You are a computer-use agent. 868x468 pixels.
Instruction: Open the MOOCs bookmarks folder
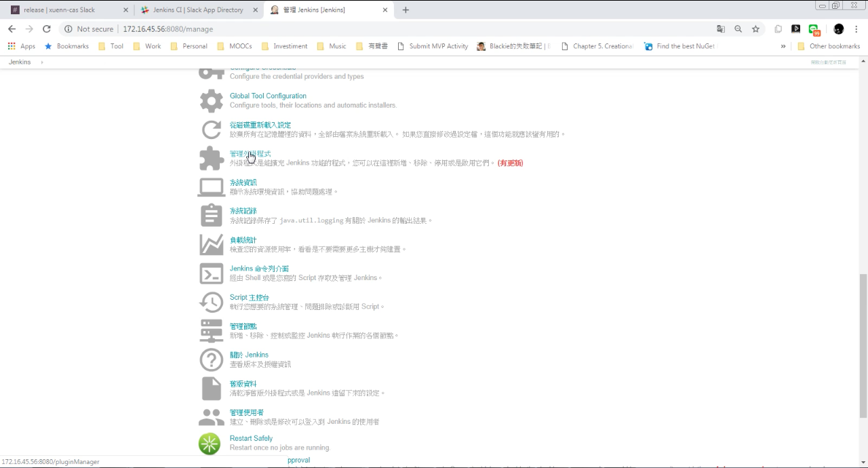click(x=235, y=46)
